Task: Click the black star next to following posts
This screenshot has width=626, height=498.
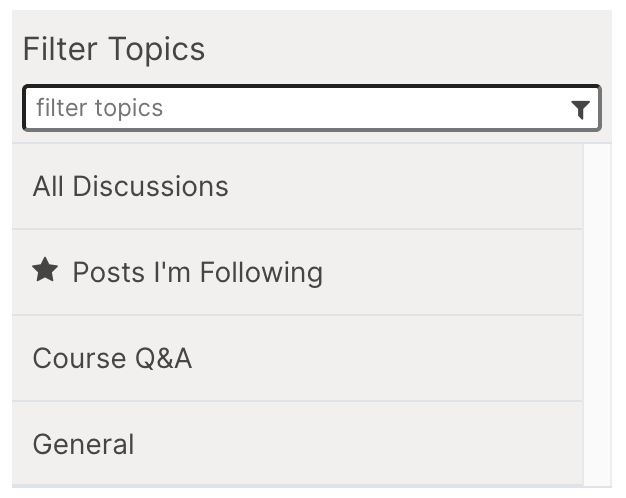Action: (45, 271)
